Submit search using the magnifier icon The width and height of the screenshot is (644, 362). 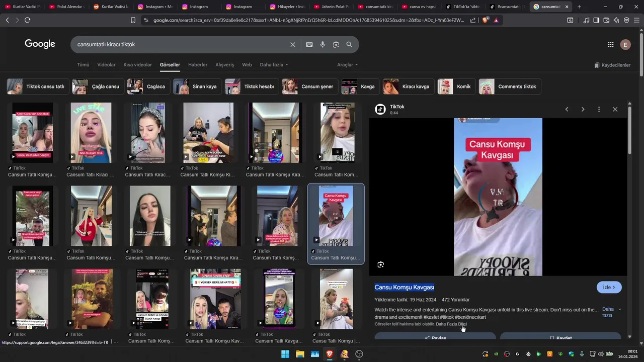click(349, 44)
